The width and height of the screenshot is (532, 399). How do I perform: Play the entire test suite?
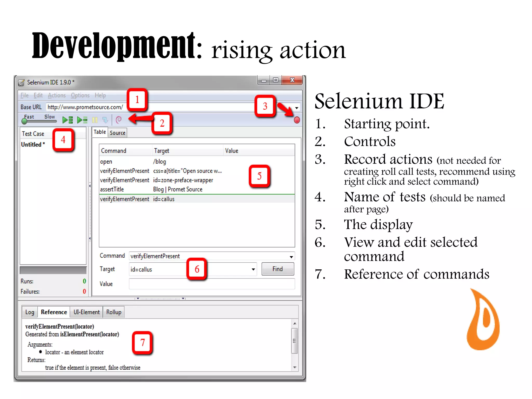pos(68,120)
